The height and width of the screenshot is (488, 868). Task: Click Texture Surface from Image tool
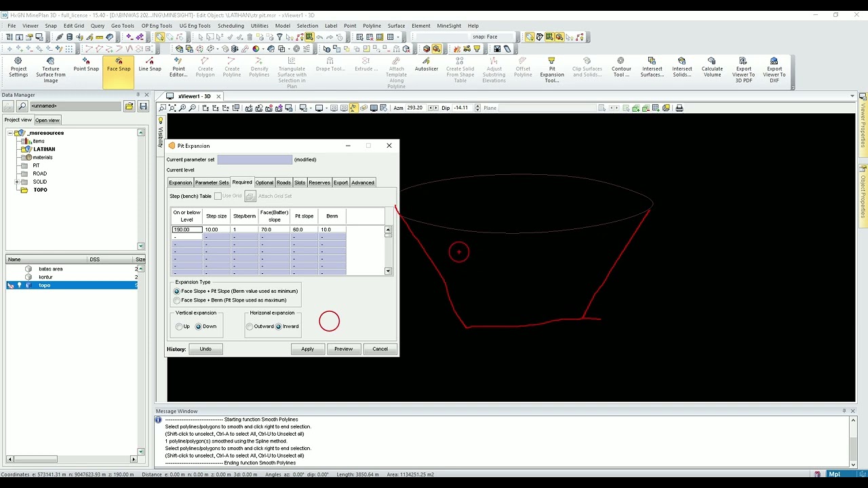[x=51, y=70]
